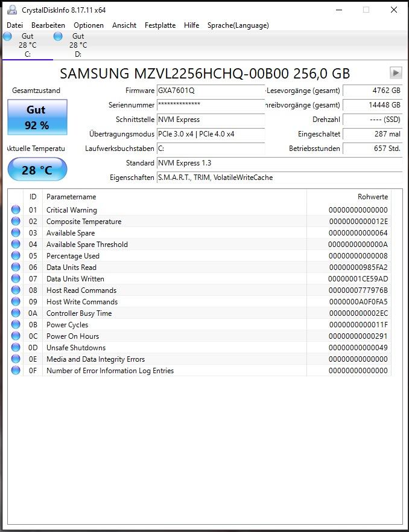Click the Eingeschaltet value 287 mal

[x=373, y=134]
